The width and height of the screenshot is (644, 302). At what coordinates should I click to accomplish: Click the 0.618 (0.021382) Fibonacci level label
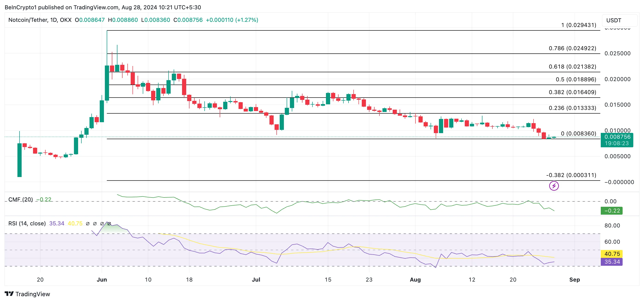click(572, 67)
